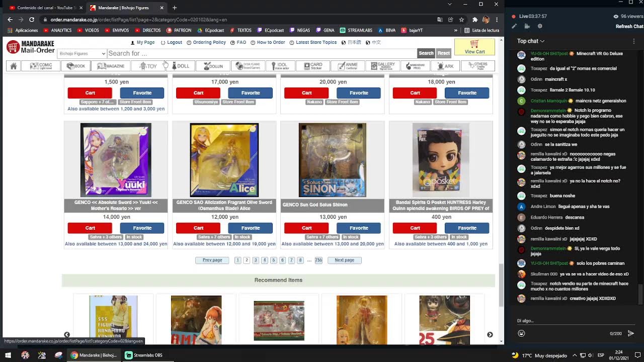The width and height of the screenshot is (644, 362).
Task: Open the Windows Start menu
Action: tap(8, 355)
